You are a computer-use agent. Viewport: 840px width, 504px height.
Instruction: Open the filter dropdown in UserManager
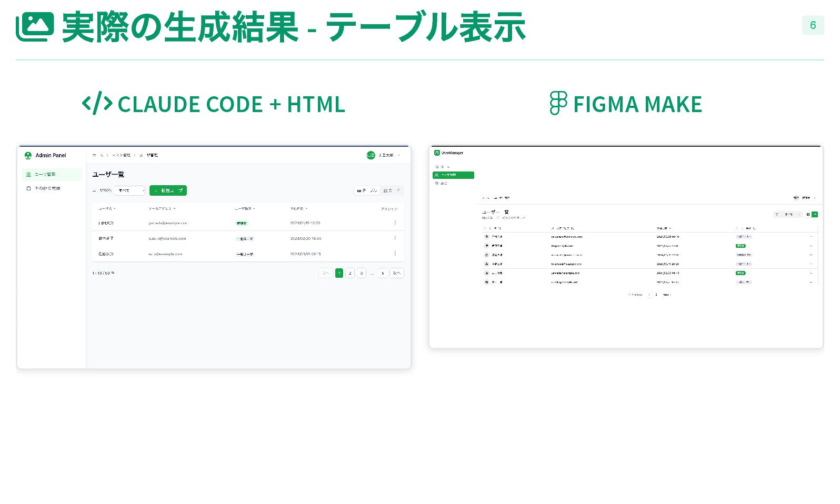pos(788,215)
